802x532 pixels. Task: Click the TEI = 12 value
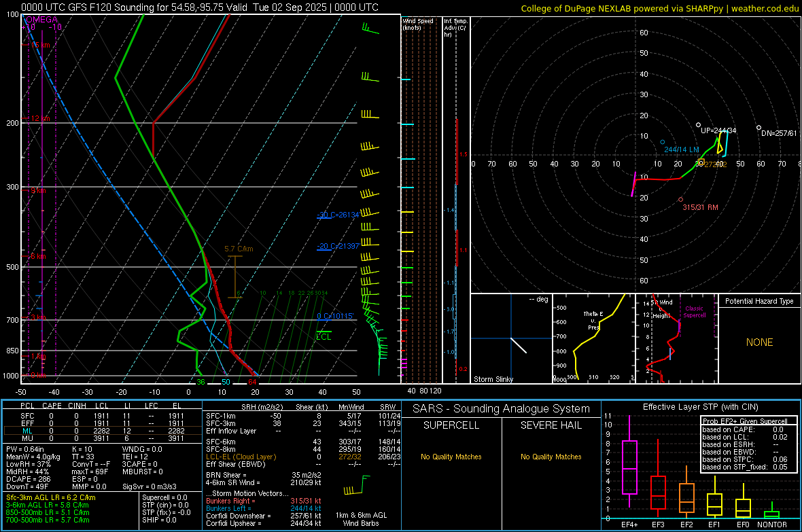point(135,457)
